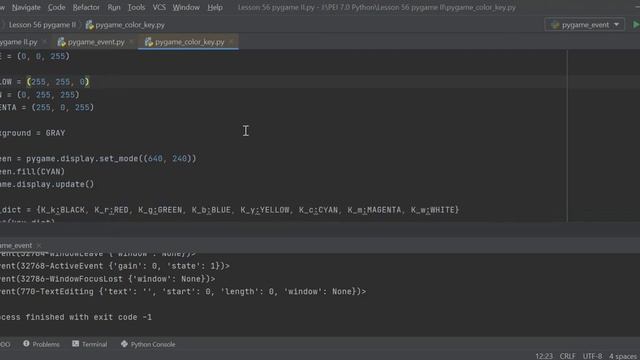640x360 pixels.
Task: Close the run output tab
Action: [x=39, y=245]
